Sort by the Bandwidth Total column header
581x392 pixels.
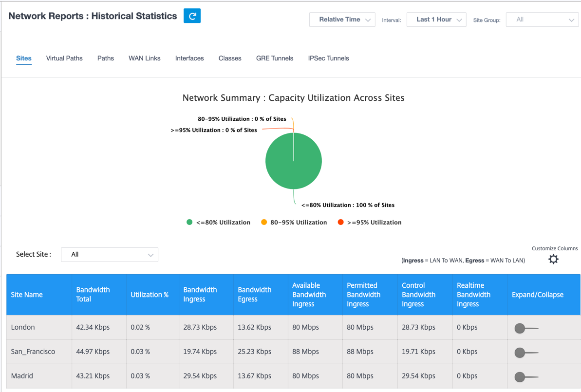coord(99,295)
